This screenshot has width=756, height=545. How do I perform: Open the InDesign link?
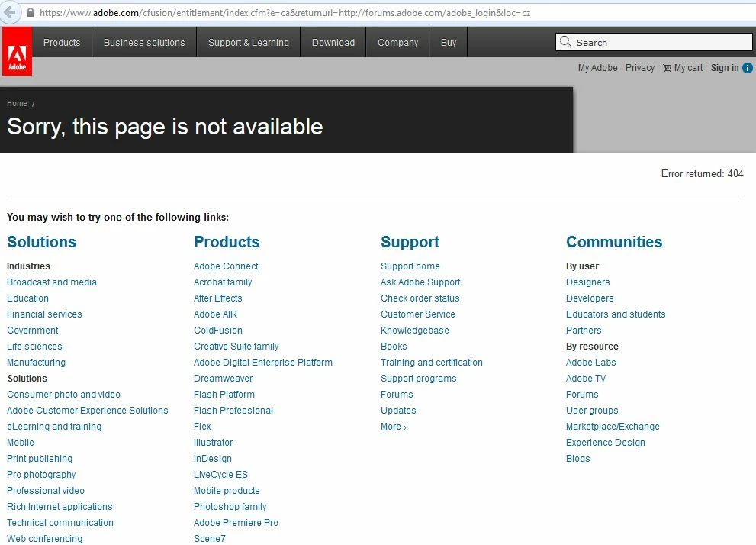click(213, 459)
